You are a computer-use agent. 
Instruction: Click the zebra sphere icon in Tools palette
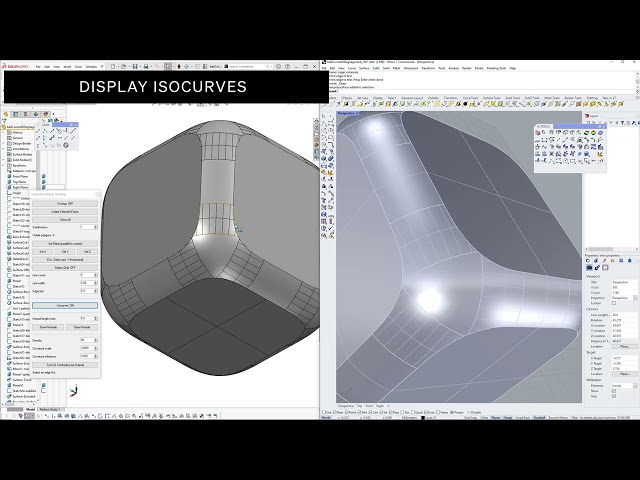[586, 133]
